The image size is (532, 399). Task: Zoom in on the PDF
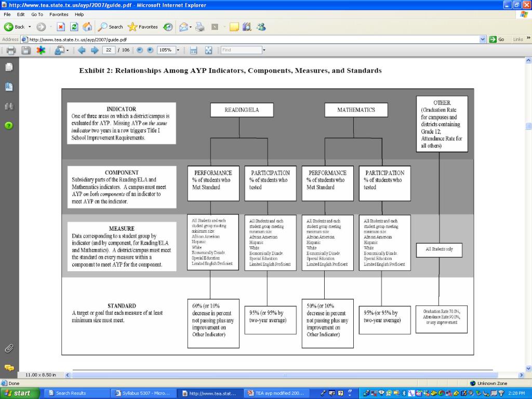coord(150,50)
